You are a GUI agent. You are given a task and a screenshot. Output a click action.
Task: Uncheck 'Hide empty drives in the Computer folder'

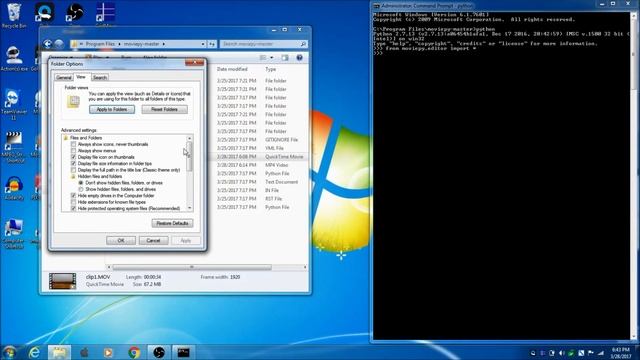73,196
